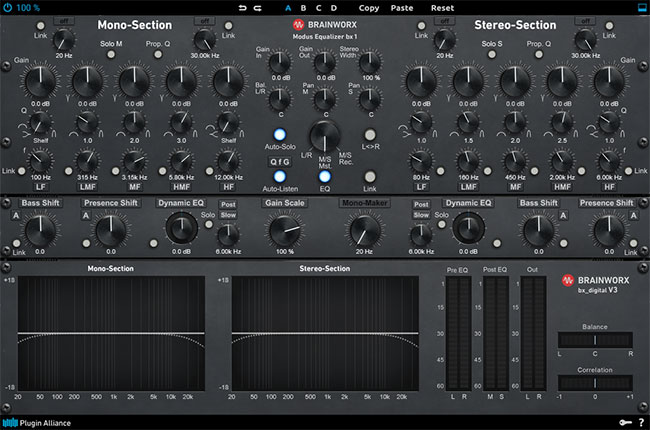Click Mono-Section high-pass off button
650x430 pixels.
tap(64, 21)
